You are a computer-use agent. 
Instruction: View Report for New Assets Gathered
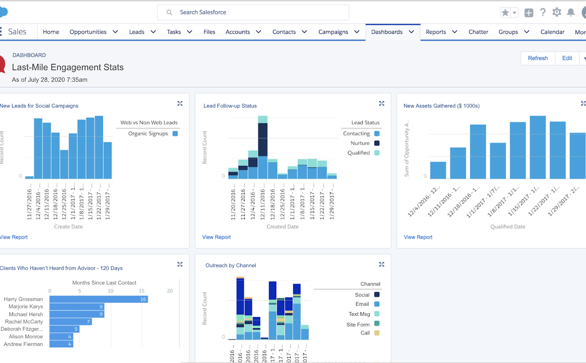click(418, 237)
